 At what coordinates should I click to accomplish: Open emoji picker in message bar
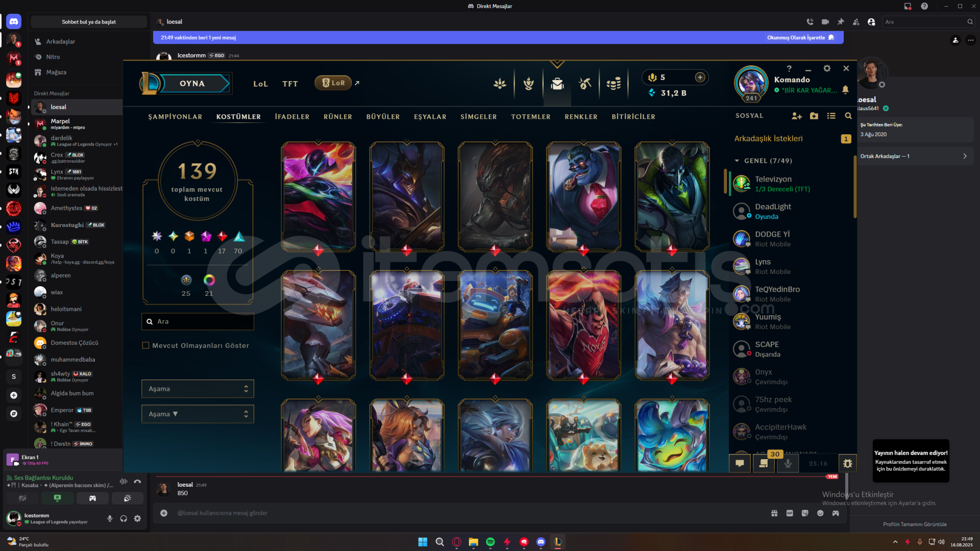820,513
